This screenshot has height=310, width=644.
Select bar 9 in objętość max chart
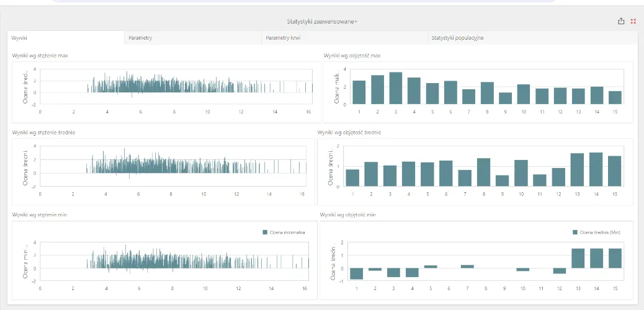506,99
